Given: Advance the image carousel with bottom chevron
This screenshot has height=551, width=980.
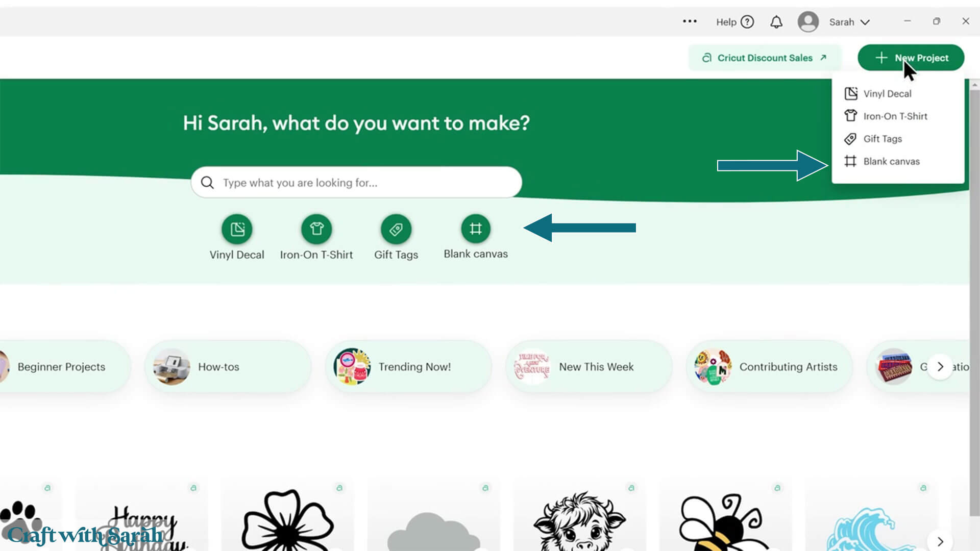Looking at the screenshot, I should coord(940,541).
